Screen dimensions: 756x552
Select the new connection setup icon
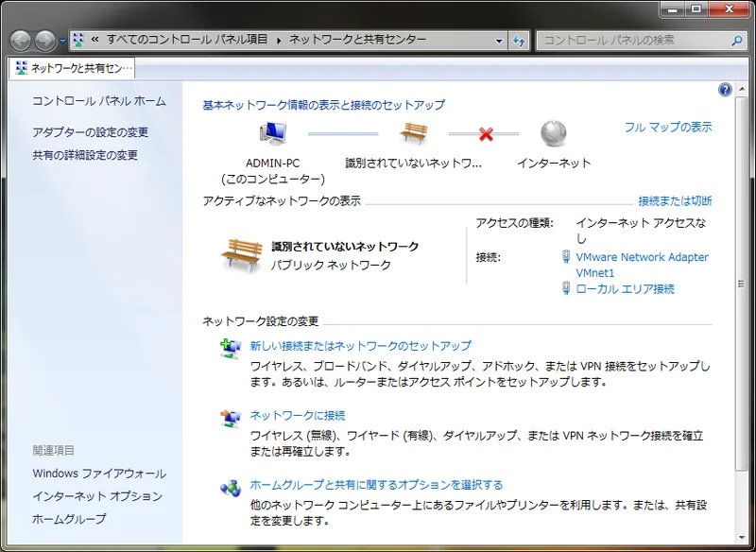[x=230, y=349]
